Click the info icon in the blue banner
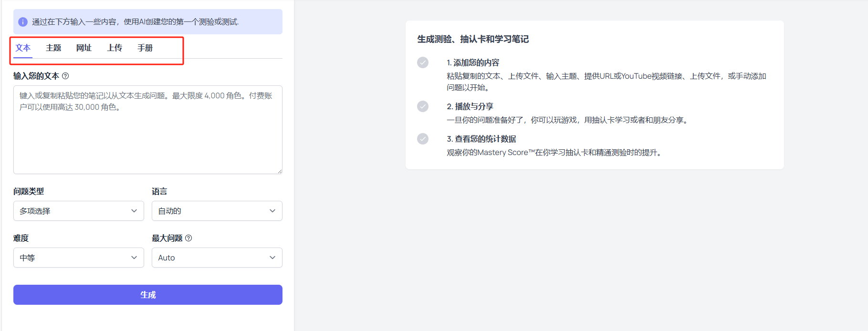 (23, 22)
